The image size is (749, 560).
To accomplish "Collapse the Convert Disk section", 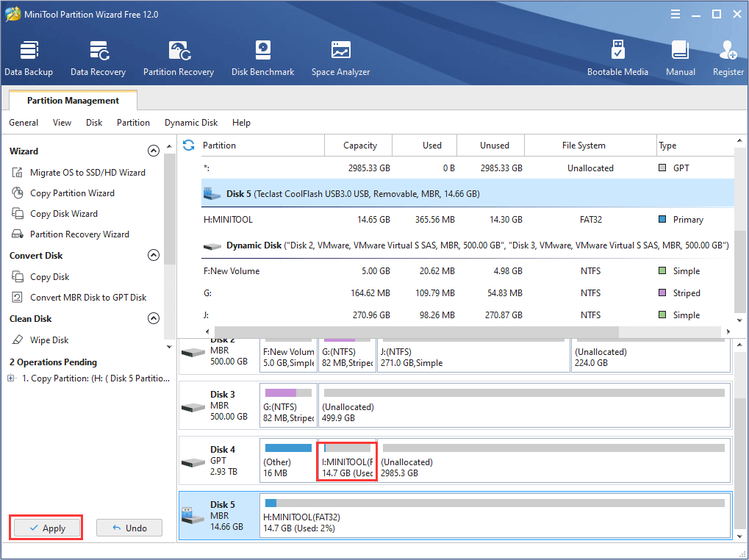I will click(x=154, y=256).
